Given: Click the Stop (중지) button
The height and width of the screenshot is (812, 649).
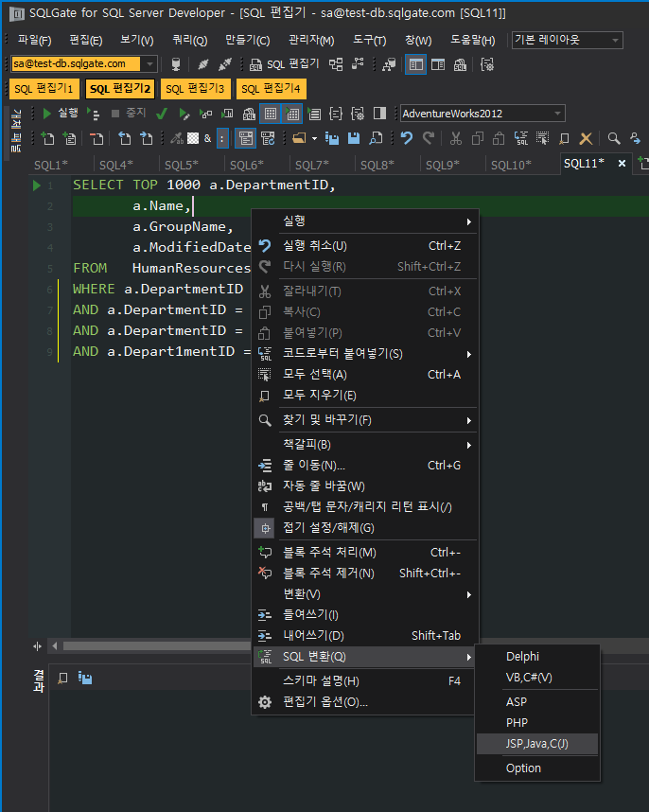Looking at the screenshot, I should coord(129,113).
